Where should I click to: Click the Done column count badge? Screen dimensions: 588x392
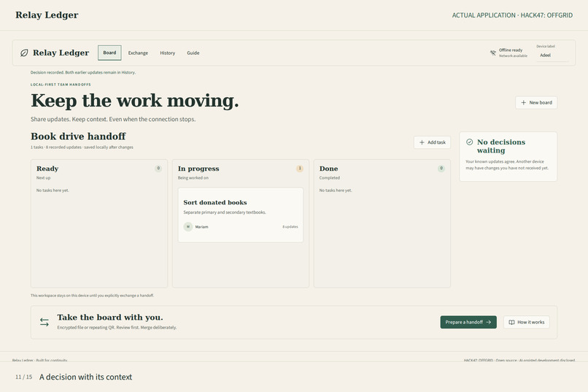441,169
